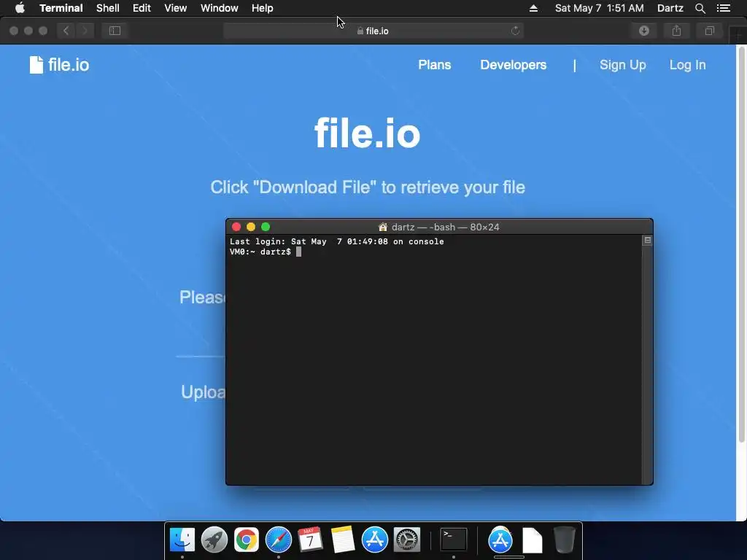Click the 'Click "Download File"' heading text
747x560 pixels.
pyautogui.click(x=368, y=187)
